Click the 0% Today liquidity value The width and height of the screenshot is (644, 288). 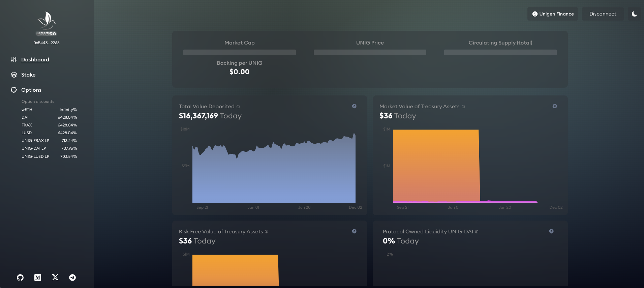[x=401, y=241]
